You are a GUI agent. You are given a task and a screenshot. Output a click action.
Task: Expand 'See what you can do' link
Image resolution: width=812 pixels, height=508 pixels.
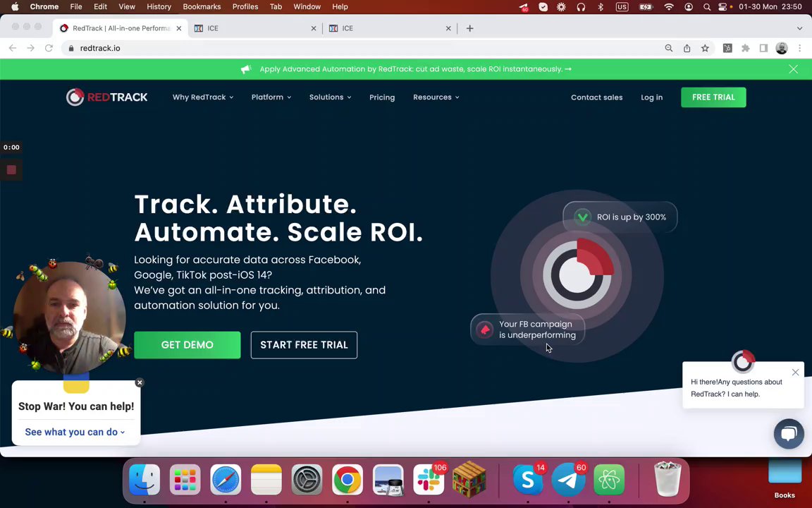click(75, 432)
